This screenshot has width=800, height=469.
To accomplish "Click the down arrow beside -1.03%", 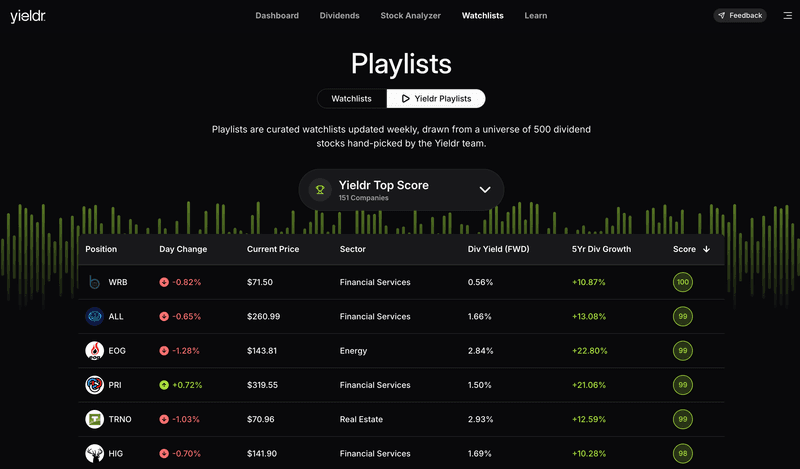I will click(164, 419).
